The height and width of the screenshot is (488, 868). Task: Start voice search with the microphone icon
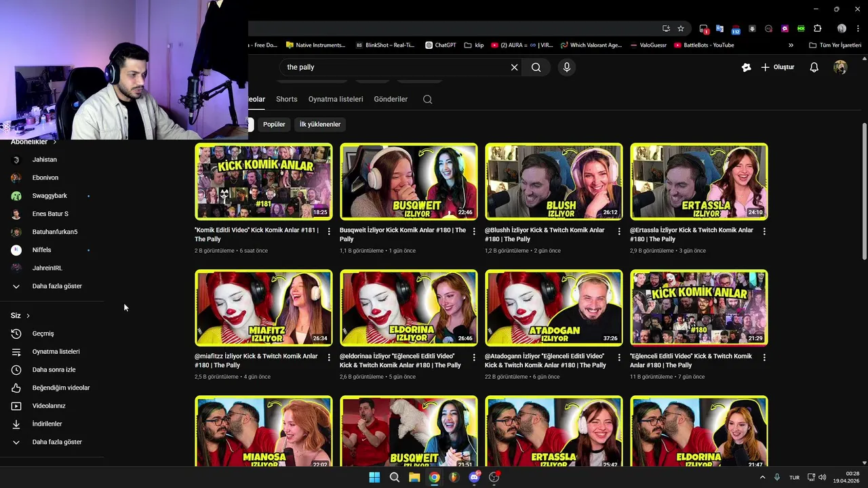567,67
